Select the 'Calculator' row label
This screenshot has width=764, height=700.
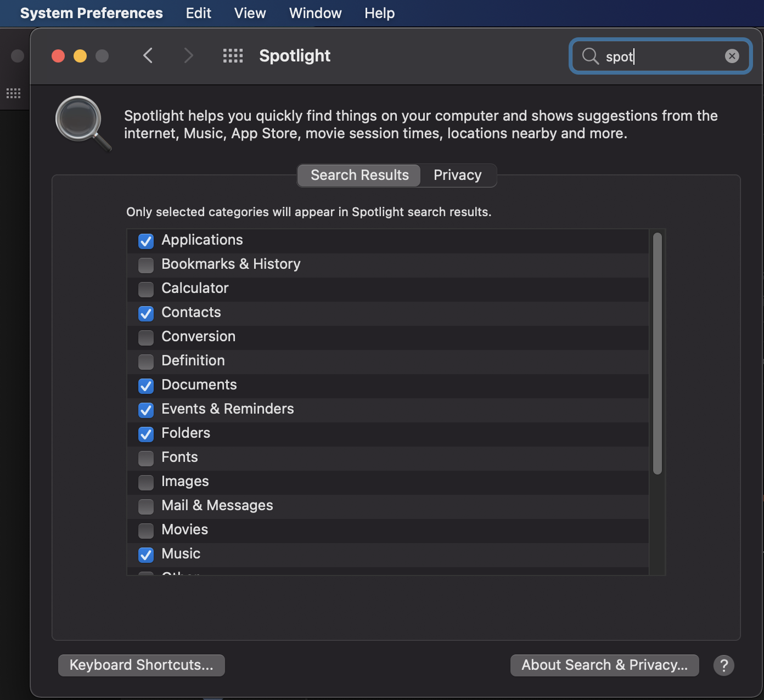click(x=195, y=288)
